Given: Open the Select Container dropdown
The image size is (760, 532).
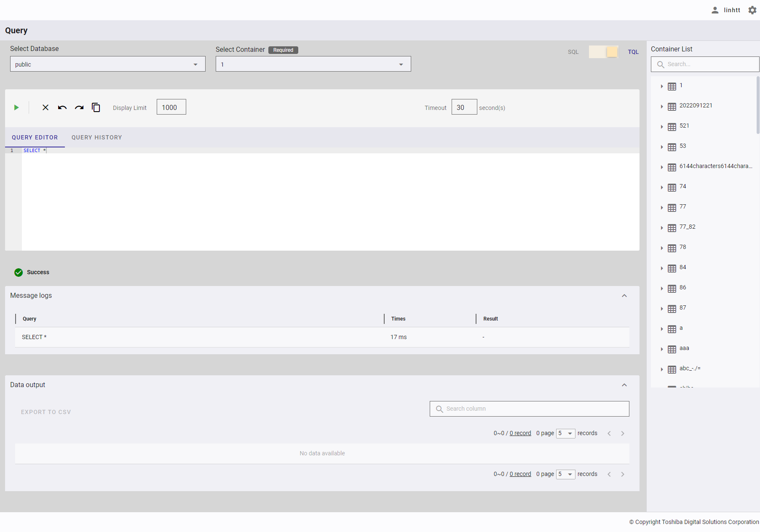Looking at the screenshot, I should [313, 64].
